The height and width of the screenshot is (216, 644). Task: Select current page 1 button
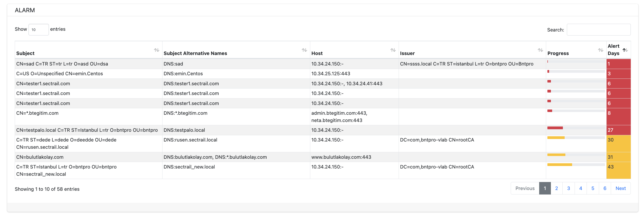pyautogui.click(x=545, y=188)
